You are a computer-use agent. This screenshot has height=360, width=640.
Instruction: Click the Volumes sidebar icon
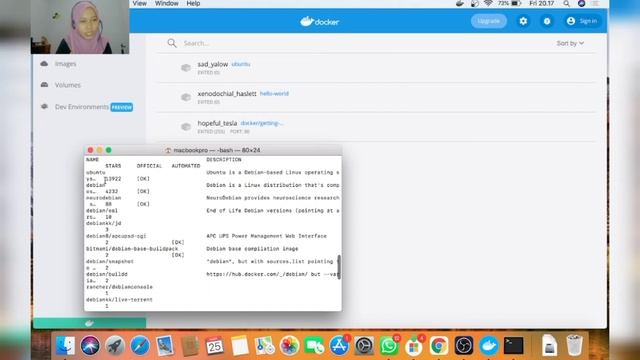[x=44, y=85]
